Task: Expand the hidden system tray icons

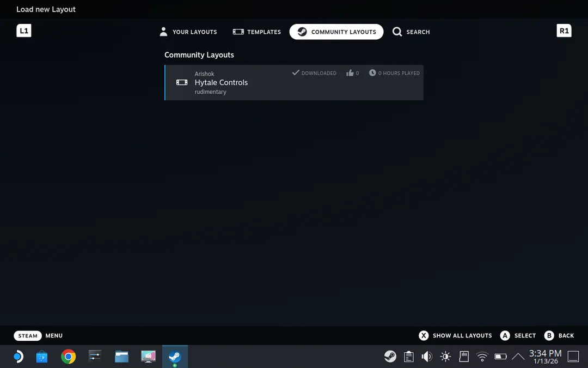Action: [x=518, y=357]
